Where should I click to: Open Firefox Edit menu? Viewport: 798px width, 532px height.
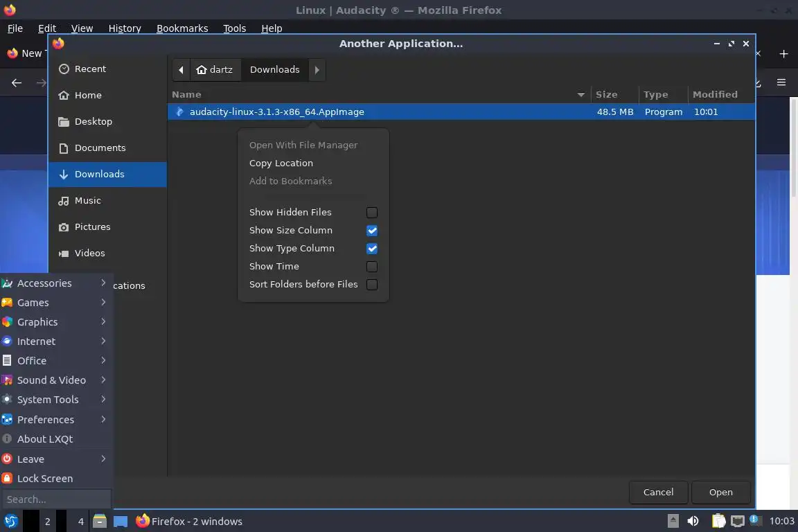(47, 28)
